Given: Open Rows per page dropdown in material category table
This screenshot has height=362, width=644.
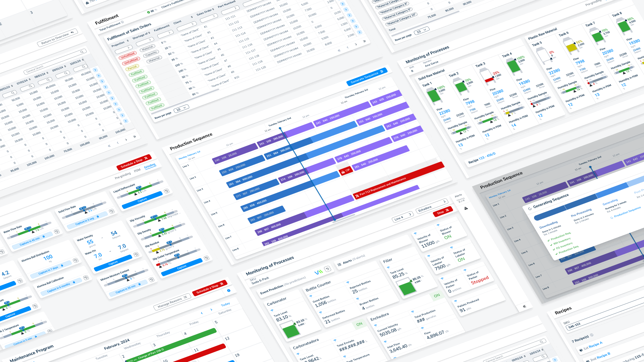Looking at the screenshot, I should click(x=422, y=31).
